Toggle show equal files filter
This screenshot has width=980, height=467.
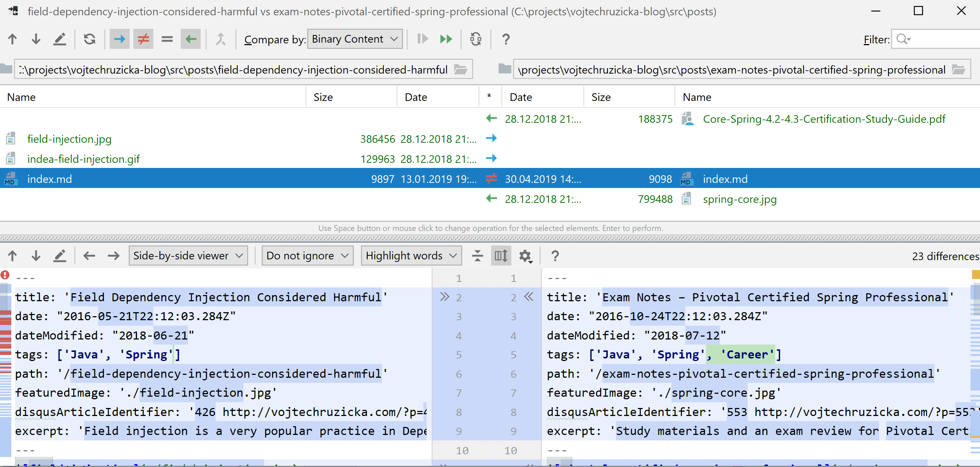(167, 39)
